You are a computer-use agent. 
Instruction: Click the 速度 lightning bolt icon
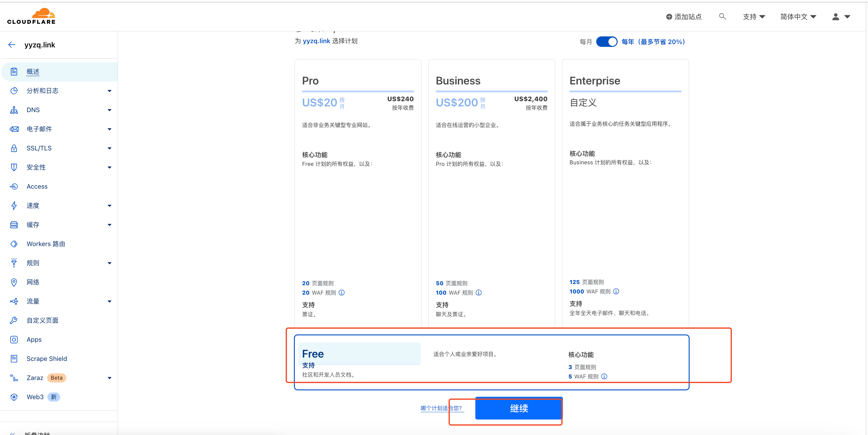click(x=14, y=206)
